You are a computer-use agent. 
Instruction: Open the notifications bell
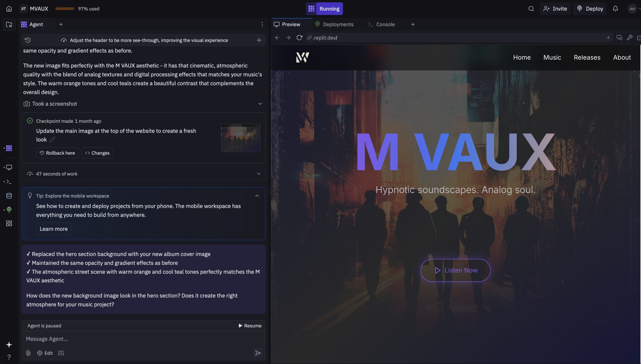(x=615, y=9)
